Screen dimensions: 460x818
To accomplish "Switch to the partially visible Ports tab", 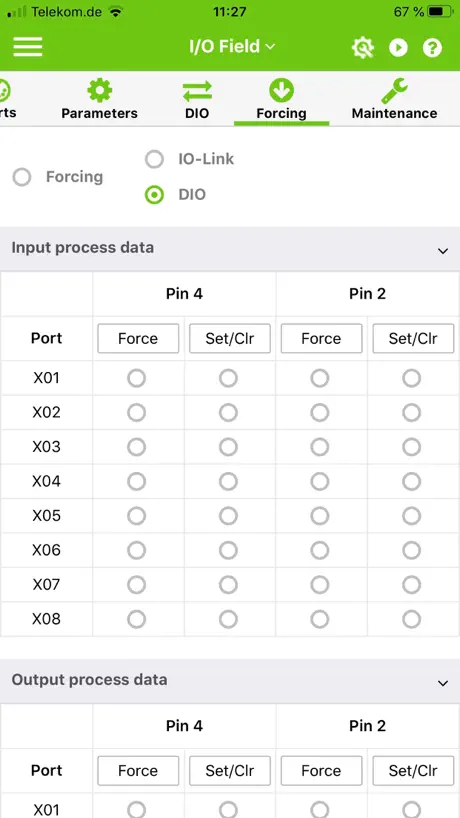I will click(x=7, y=100).
